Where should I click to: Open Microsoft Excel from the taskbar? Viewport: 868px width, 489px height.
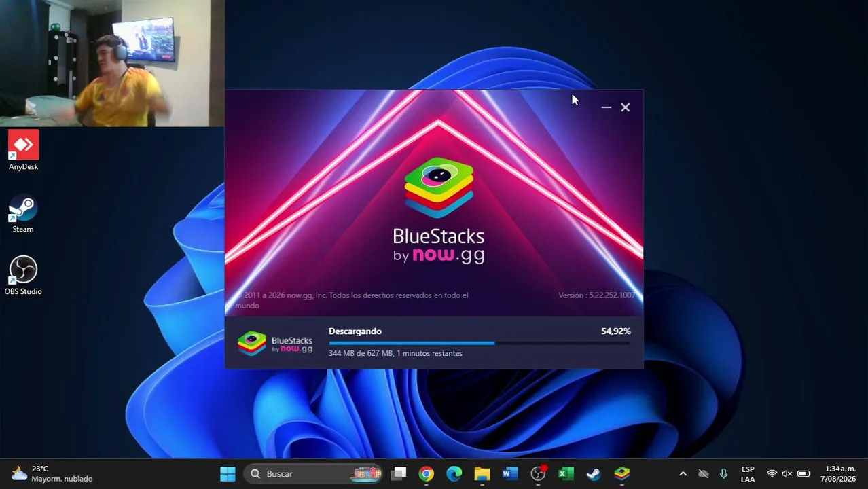(566, 474)
